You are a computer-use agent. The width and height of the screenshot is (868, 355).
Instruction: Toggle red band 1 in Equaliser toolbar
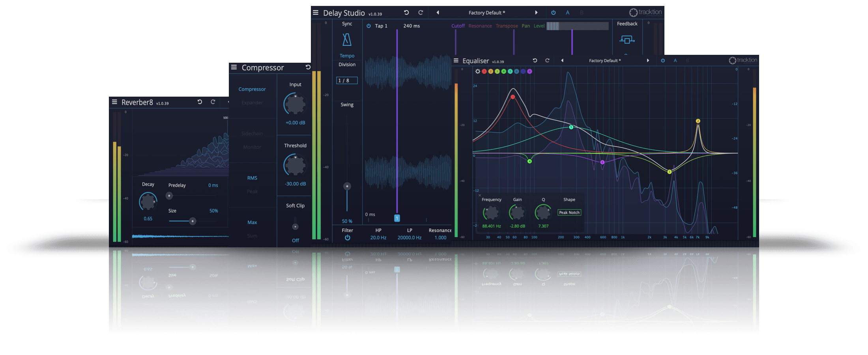(x=484, y=71)
